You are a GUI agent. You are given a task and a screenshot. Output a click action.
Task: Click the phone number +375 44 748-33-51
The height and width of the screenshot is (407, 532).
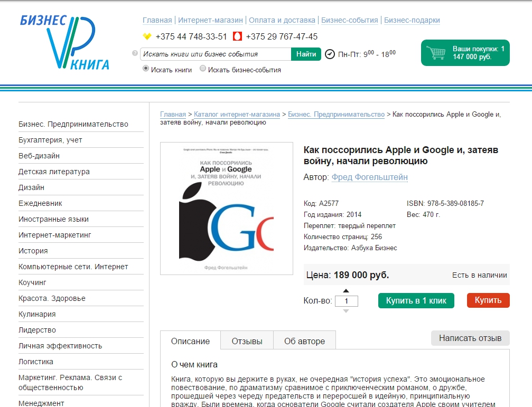191,36
